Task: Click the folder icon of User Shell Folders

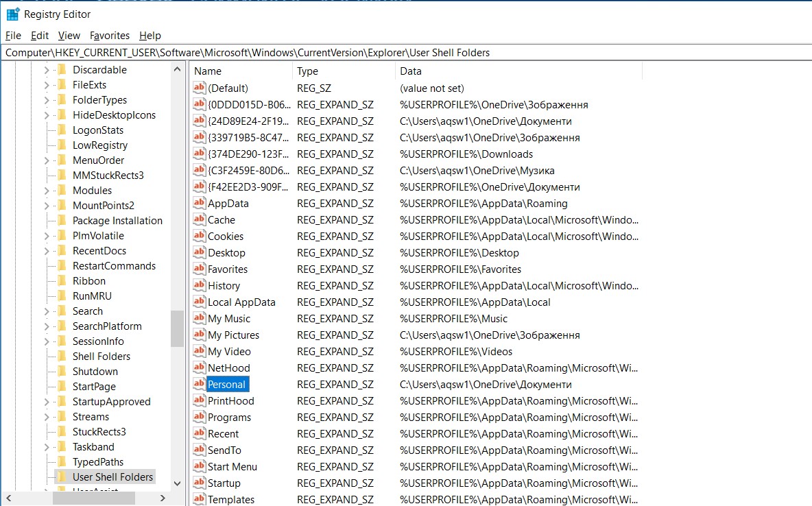Action: [x=62, y=477]
